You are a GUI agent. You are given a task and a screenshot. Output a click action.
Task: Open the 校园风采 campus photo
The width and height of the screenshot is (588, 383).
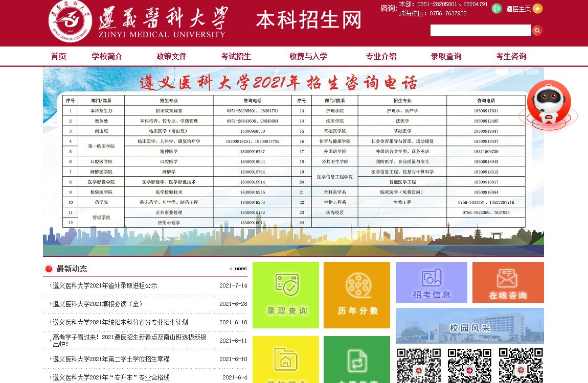[x=470, y=325]
